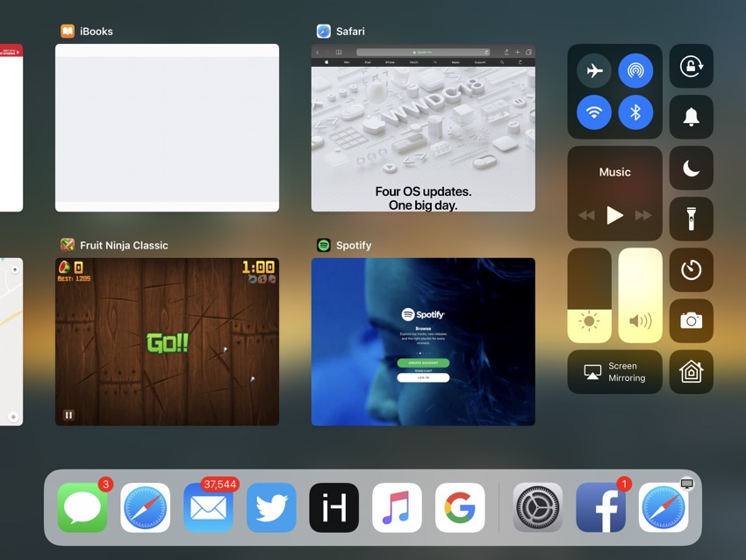Image resolution: width=746 pixels, height=560 pixels.
Task: Turn on the flashlight
Action: click(692, 219)
